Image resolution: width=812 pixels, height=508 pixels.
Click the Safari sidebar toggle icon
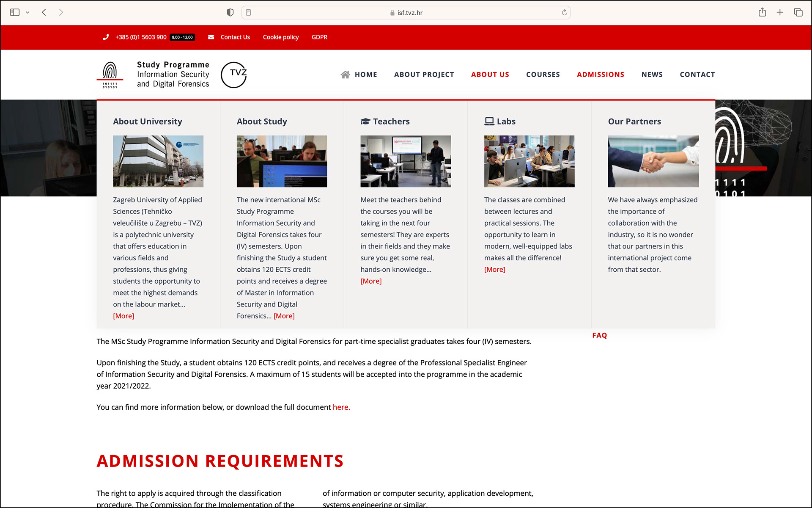pos(15,12)
